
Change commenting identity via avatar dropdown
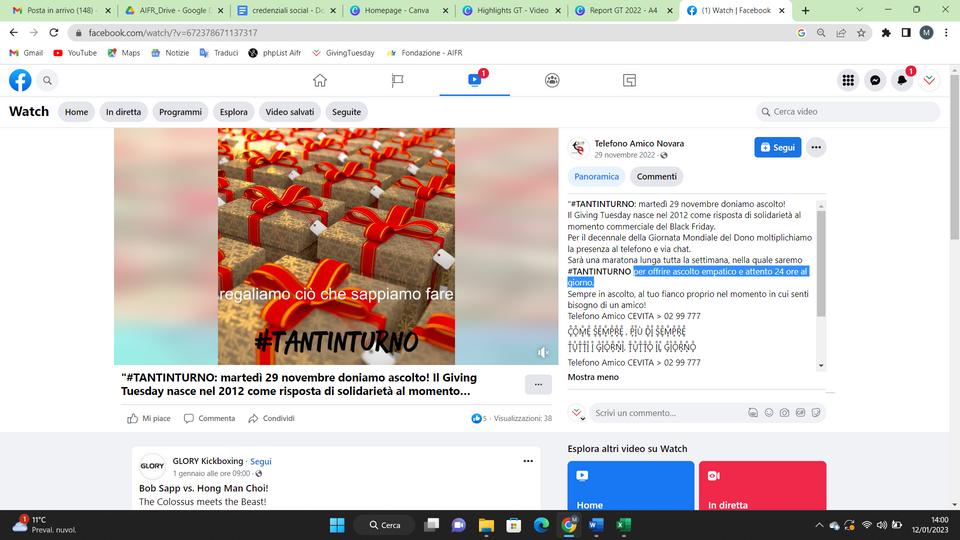coord(577,413)
